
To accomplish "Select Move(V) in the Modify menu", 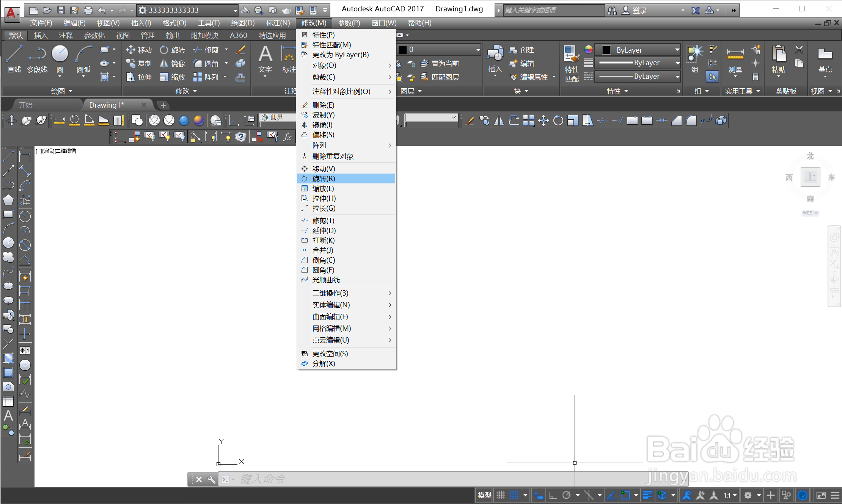I will pyautogui.click(x=346, y=169).
